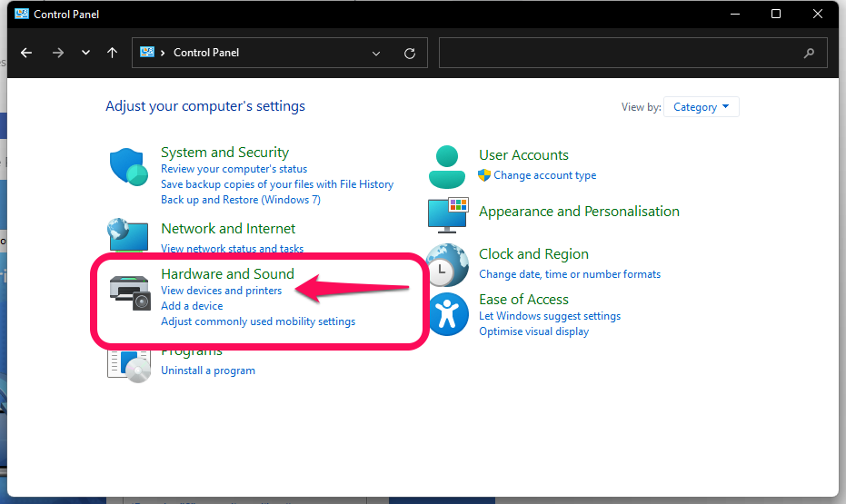Click the User Accounts person icon

447,167
